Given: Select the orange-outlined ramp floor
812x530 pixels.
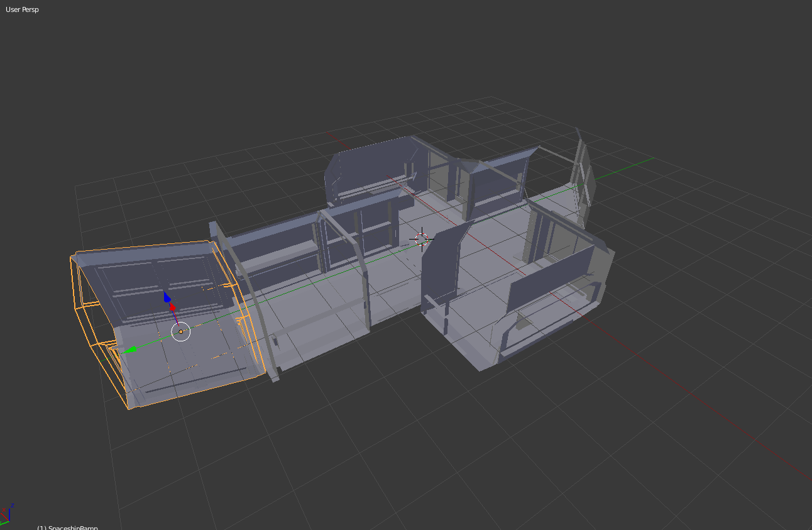Looking at the screenshot, I should click(x=182, y=365).
